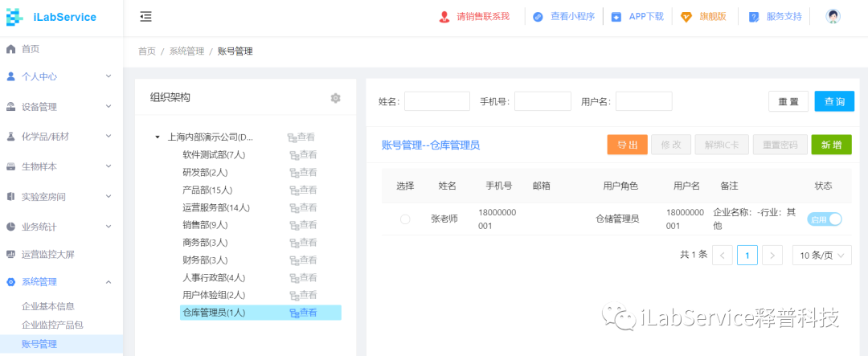Click the 业务统计 pie chart icon
The width and height of the screenshot is (868, 356).
(10, 227)
